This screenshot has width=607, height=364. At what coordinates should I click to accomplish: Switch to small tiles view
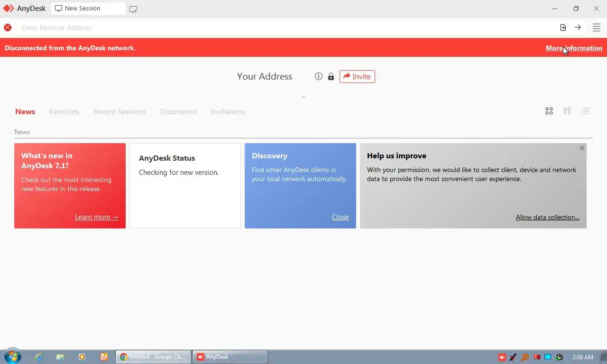pyautogui.click(x=567, y=111)
